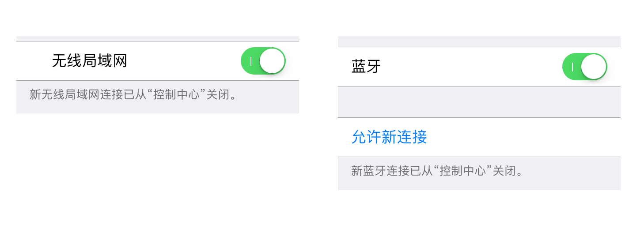Click the gray header strip above the 无线局域网 row
The height and width of the screenshot is (244, 644).
click(x=157, y=38)
